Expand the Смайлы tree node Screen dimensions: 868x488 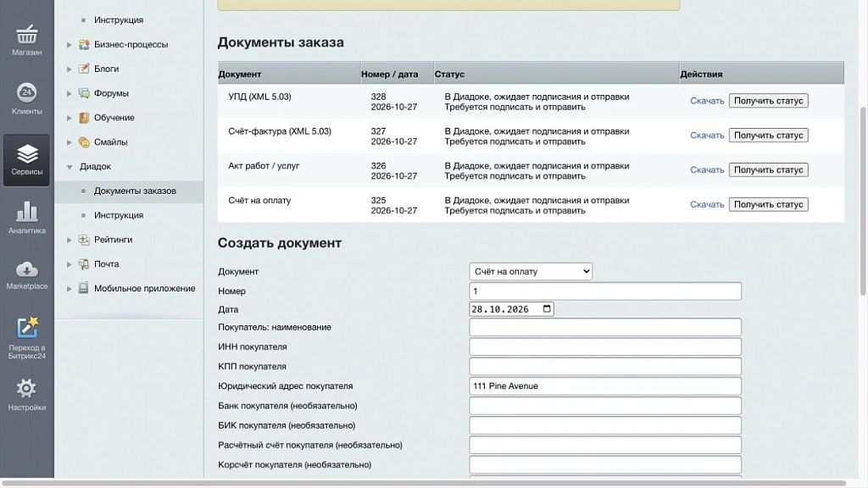(x=70, y=142)
